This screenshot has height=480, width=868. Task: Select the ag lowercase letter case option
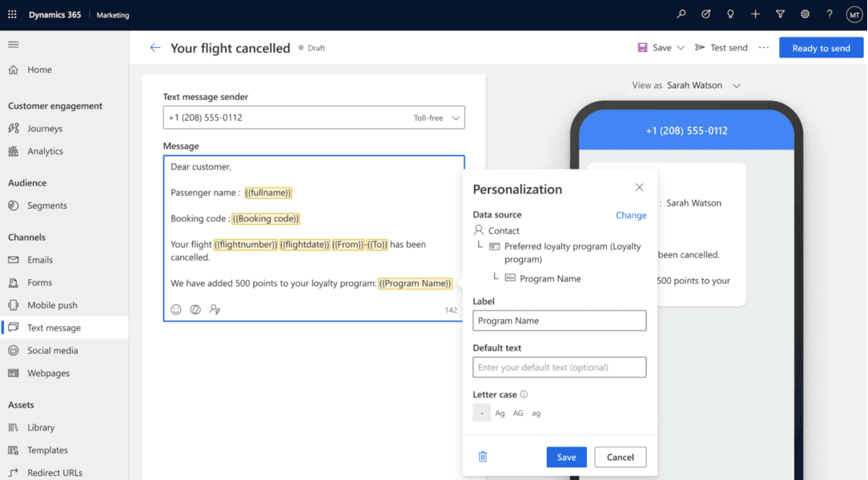pos(535,413)
